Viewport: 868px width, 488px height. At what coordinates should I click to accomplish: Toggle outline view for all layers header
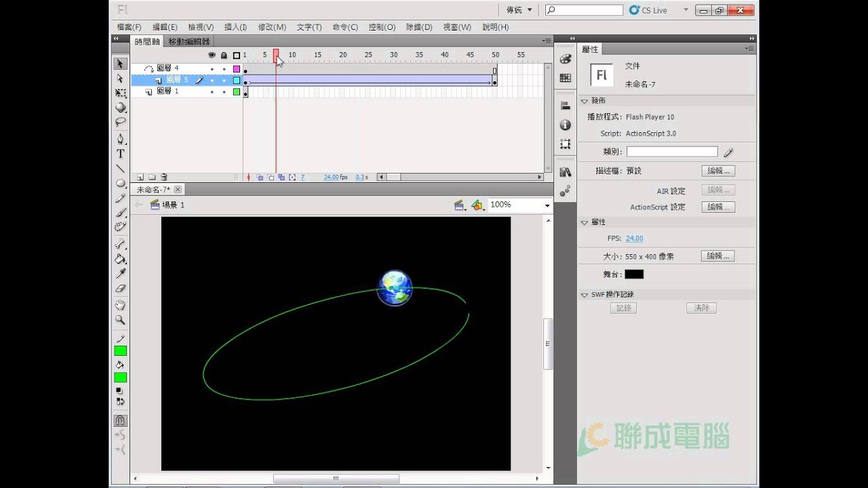point(237,55)
